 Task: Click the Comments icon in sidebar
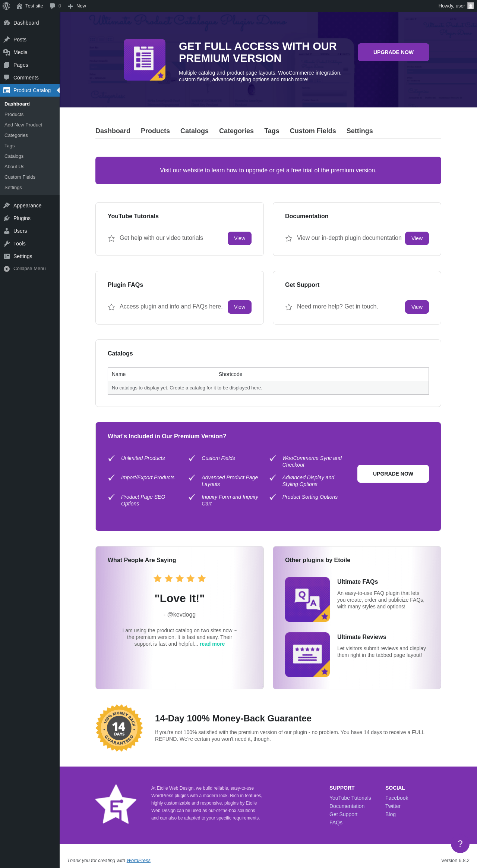(7, 78)
